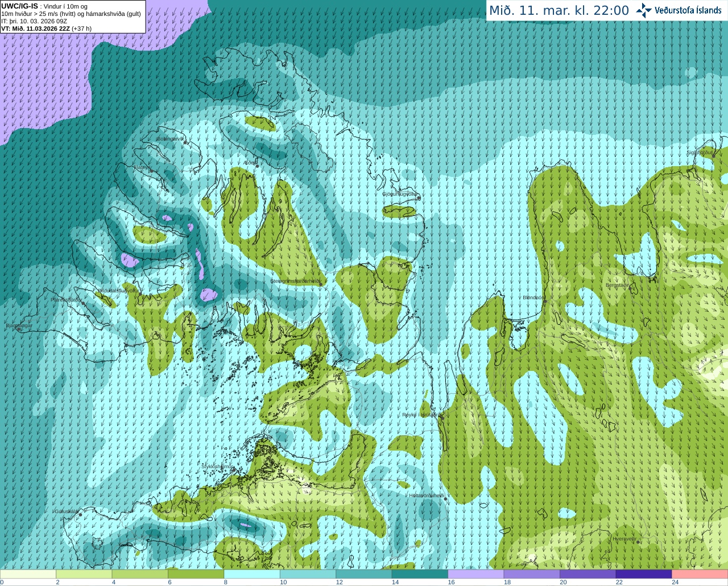Select the Flateyri station label

point(142,167)
